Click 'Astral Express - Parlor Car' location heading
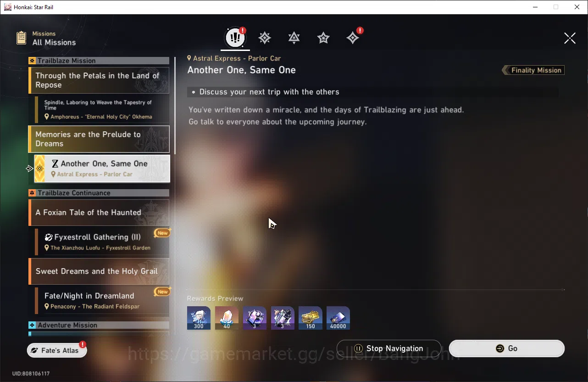588x382 pixels. [x=237, y=58]
